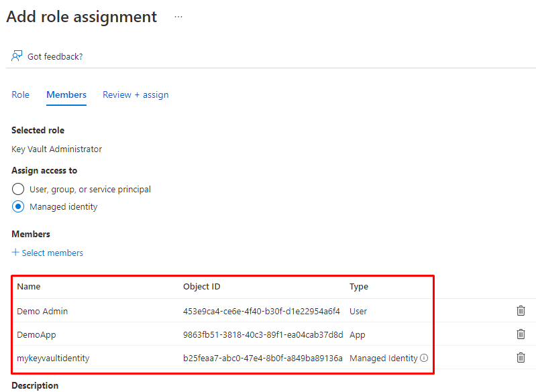
Task: Click the Object ID column header
Action: [201, 286]
